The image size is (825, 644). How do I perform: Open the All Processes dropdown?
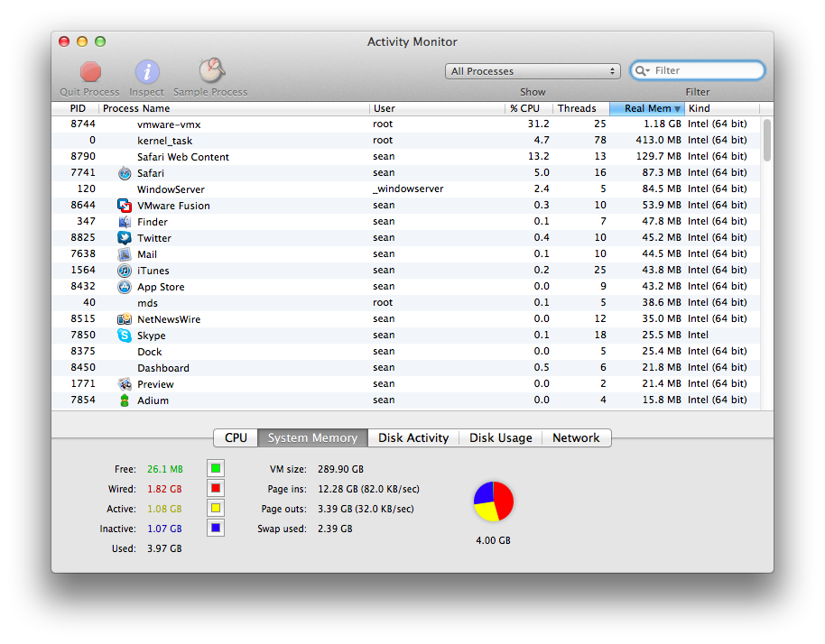click(533, 71)
